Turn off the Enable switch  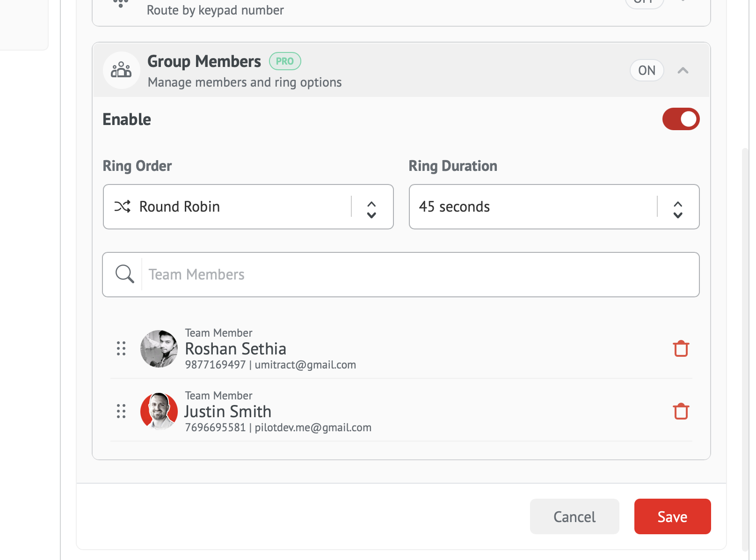tap(681, 119)
